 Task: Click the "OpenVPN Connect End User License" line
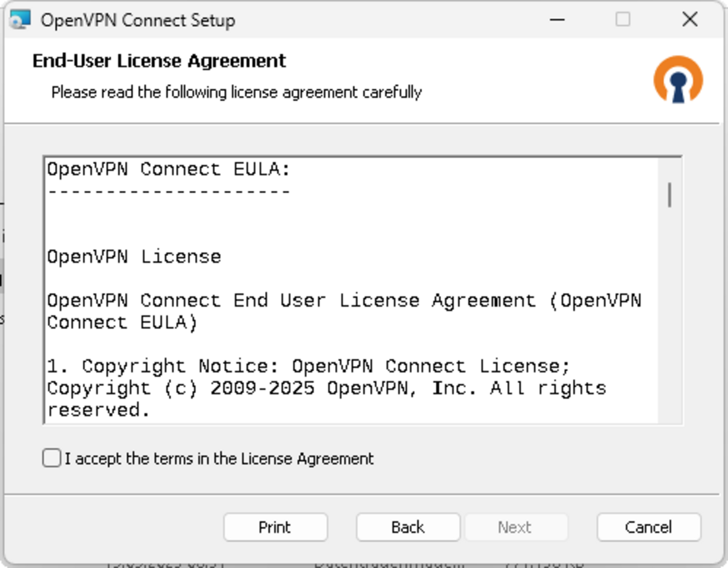344,300
